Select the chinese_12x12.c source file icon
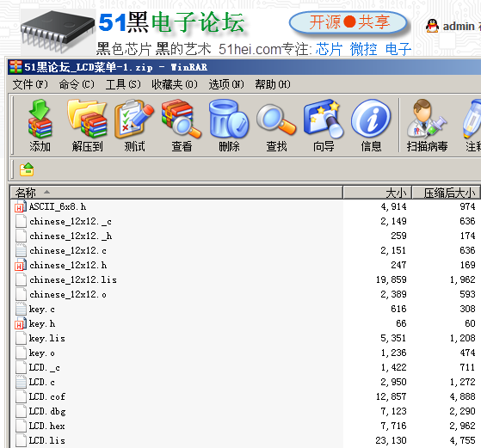This screenshot has width=481, height=448. [x=21, y=250]
